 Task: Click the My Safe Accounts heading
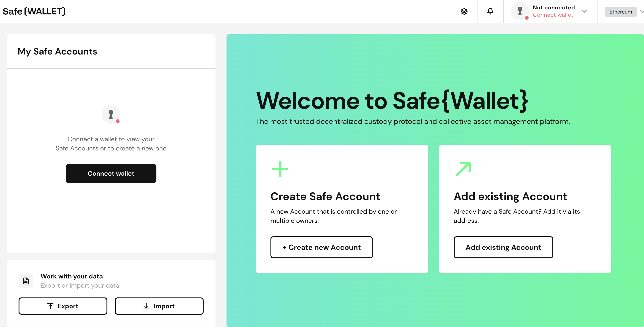click(x=57, y=51)
